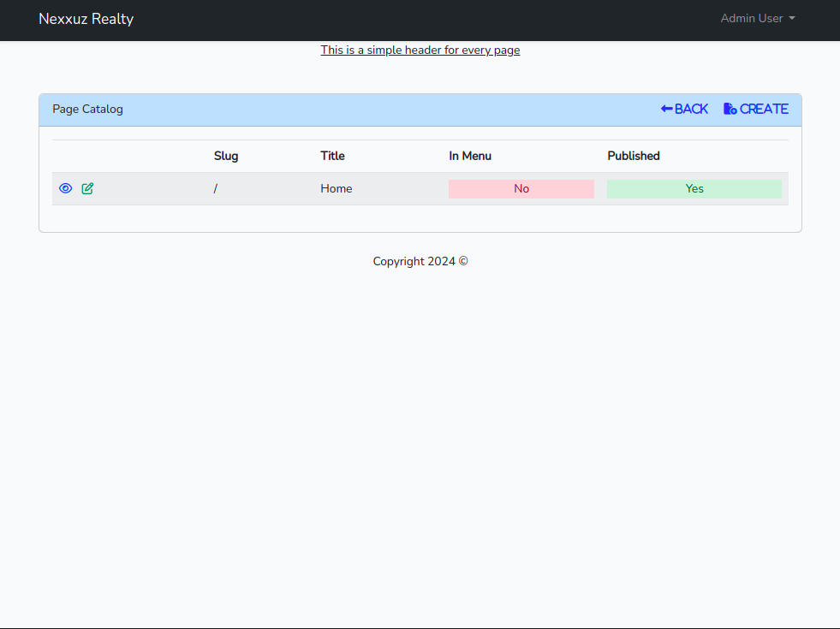The width and height of the screenshot is (840, 629).
Task: Select the '/' slug cell in Home row
Action: [216, 189]
